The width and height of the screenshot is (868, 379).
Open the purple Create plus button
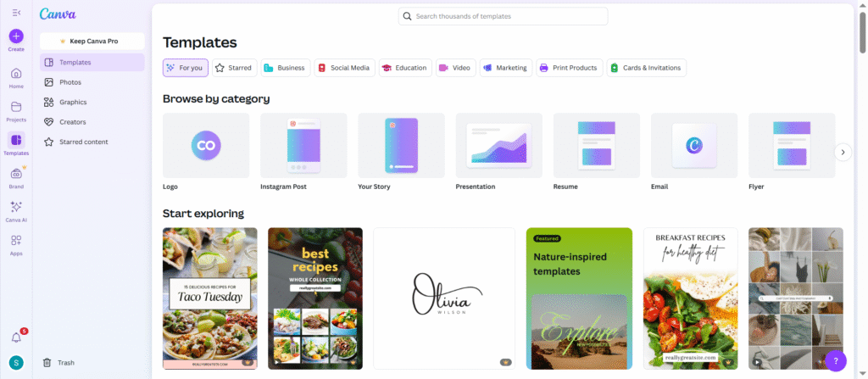pyautogui.click(x=16, y=36)
